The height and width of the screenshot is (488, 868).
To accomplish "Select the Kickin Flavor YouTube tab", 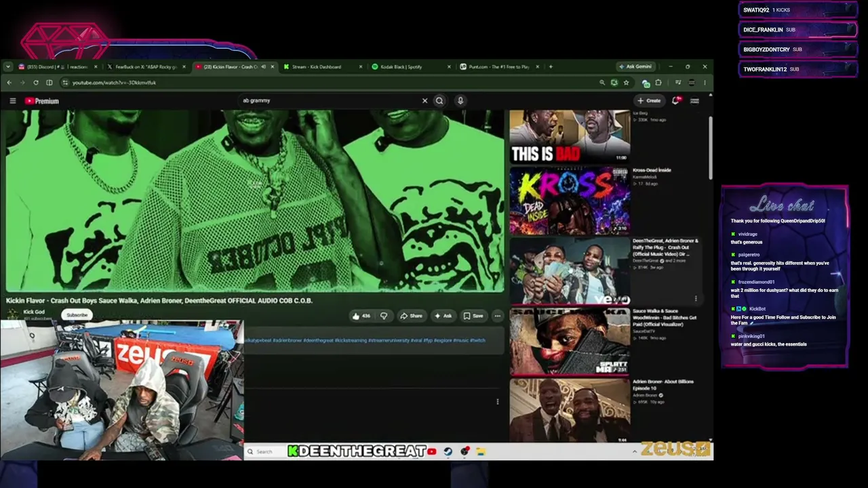I will click(x=231, y=66).
